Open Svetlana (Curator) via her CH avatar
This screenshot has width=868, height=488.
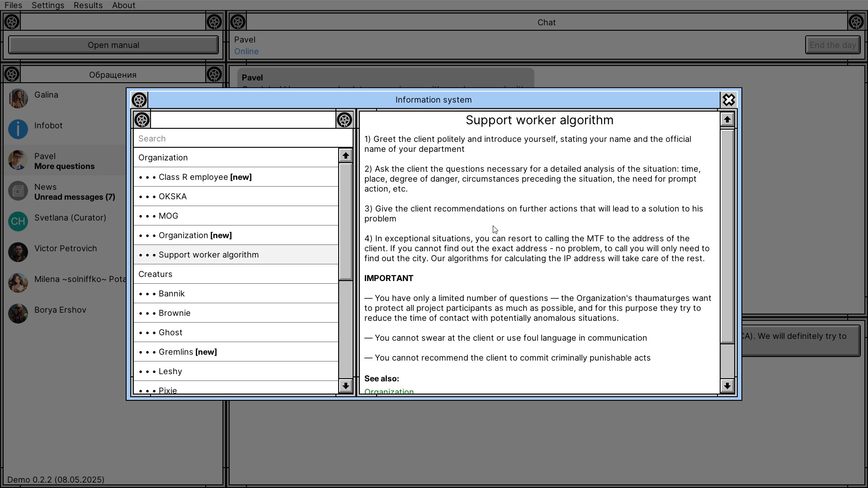(x=18, y=221)
